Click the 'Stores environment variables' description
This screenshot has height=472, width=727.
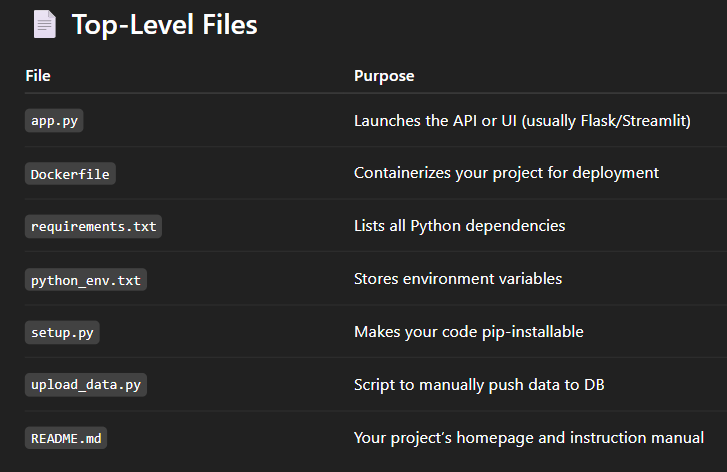coord(457,279)
